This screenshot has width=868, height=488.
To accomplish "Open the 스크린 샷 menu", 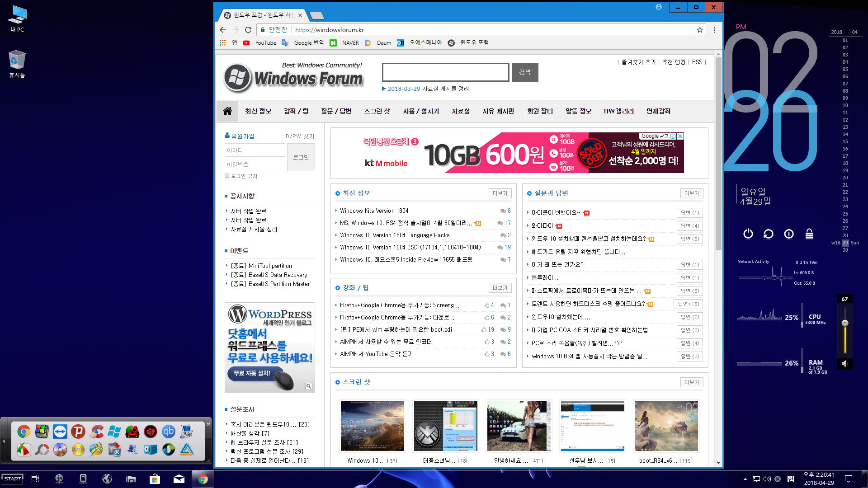I will (377, 111).
